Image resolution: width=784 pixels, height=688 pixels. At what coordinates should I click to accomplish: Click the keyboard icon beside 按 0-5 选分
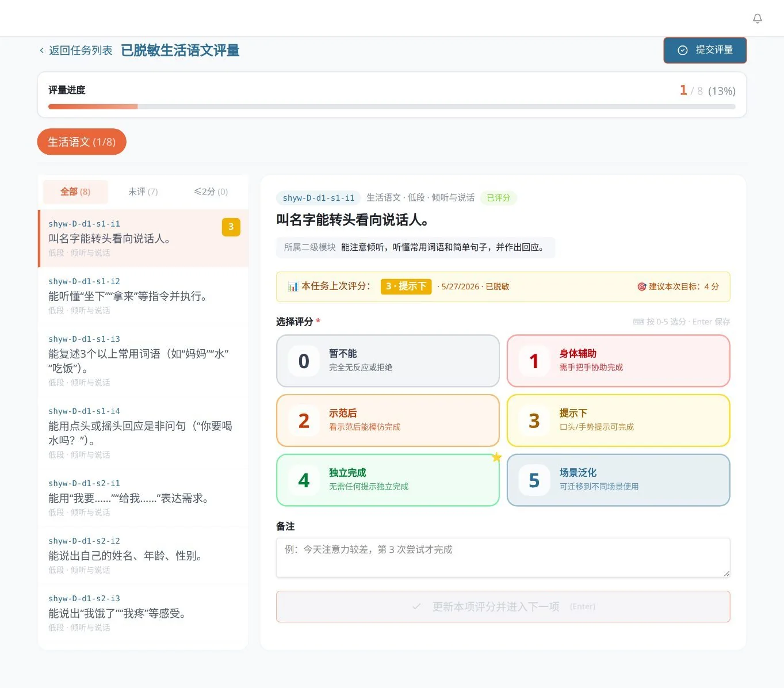click(x=638, y=322)
